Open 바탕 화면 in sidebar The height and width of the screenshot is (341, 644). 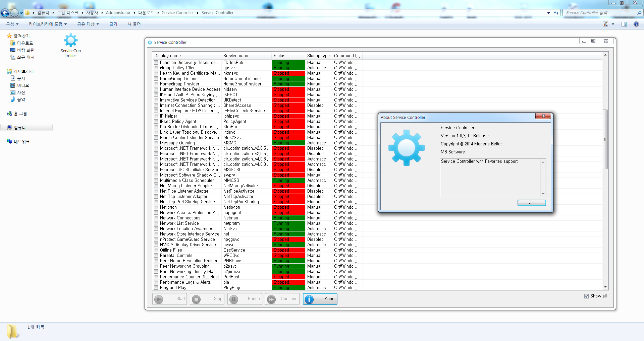coord(22,50)
